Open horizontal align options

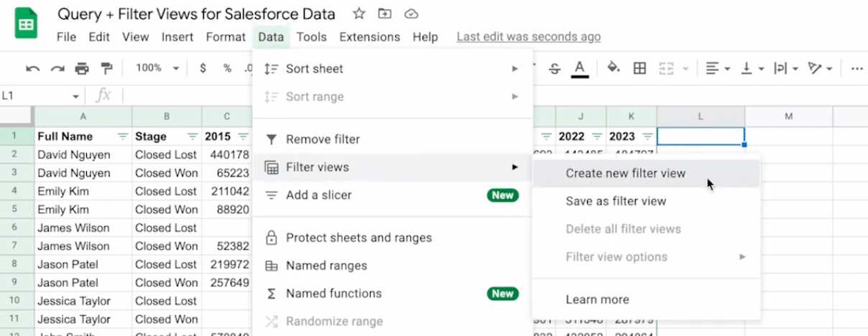717,68
